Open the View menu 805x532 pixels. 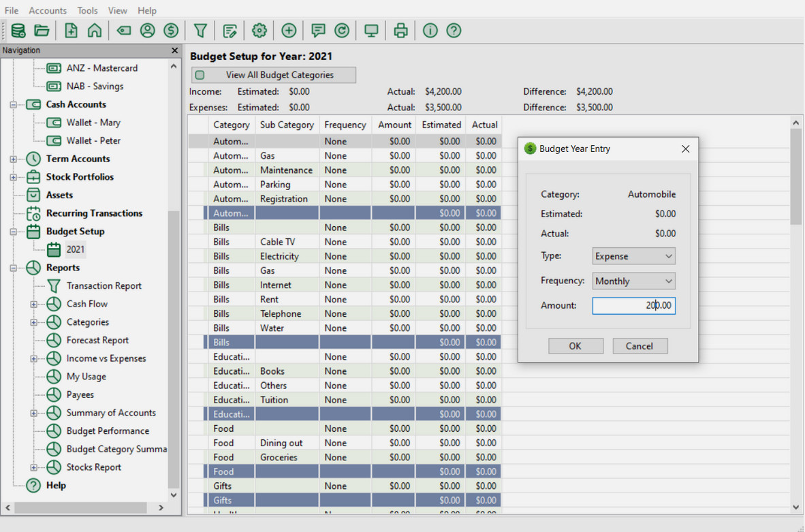pyautogui.click(x=118, y=10)
